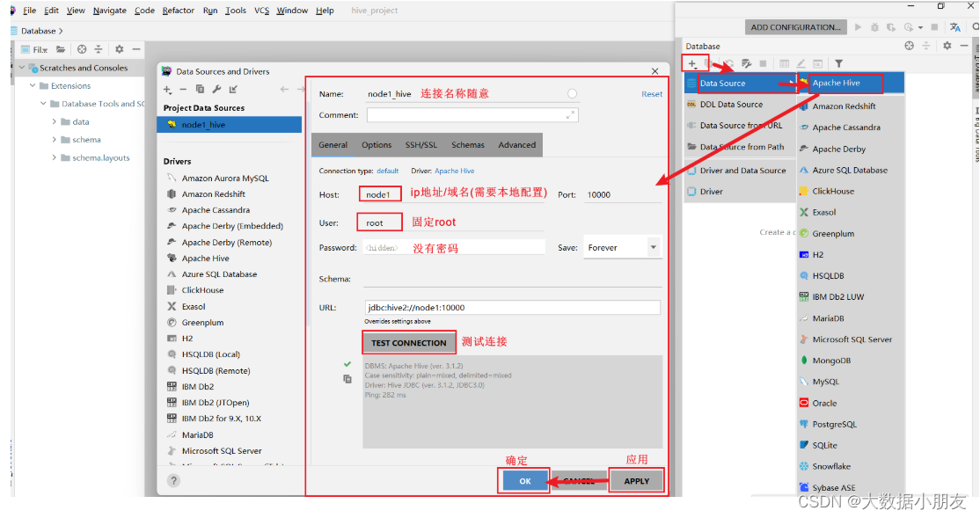Switch to the Advanced tab
Viewport: 980px width, 518px height.
pos(517,145)
